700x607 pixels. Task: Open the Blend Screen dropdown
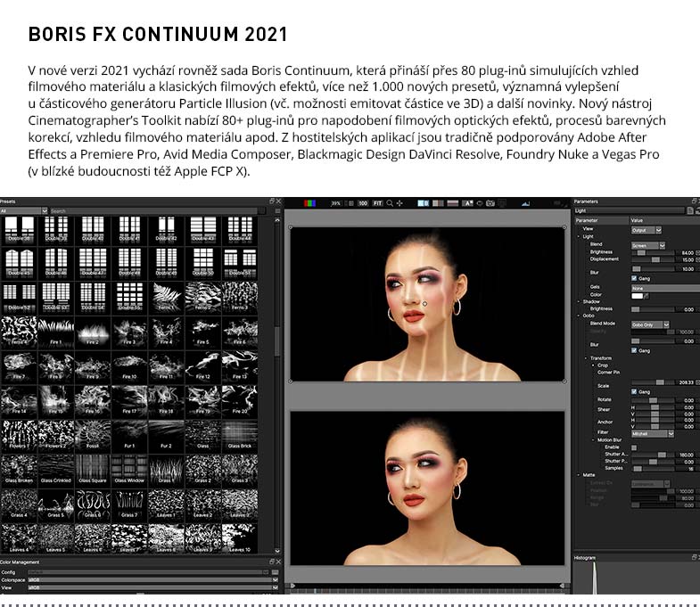click(647, 245)
